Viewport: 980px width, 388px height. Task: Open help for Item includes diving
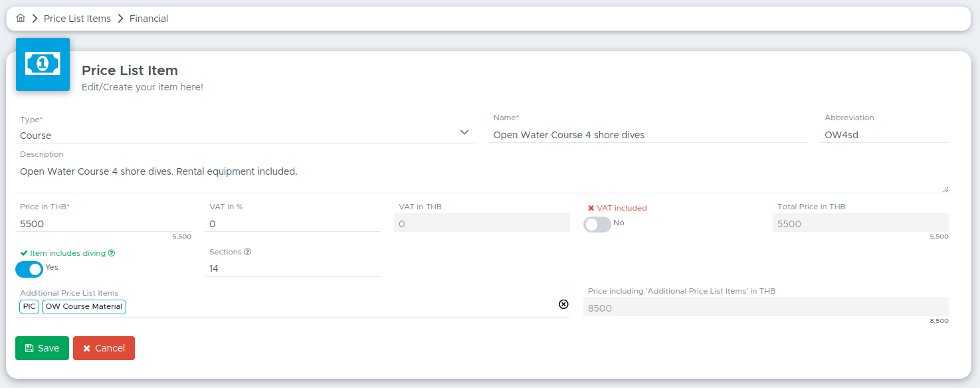112,253
